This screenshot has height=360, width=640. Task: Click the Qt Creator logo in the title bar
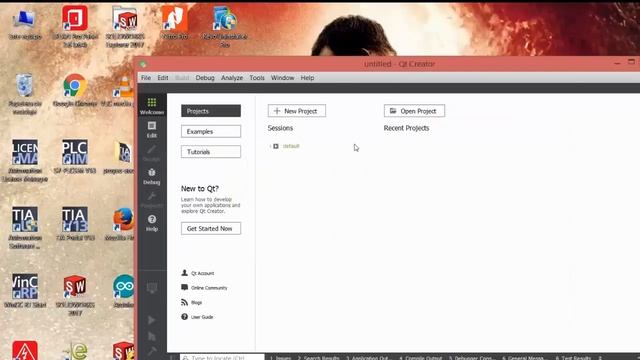tap(143, 64)
